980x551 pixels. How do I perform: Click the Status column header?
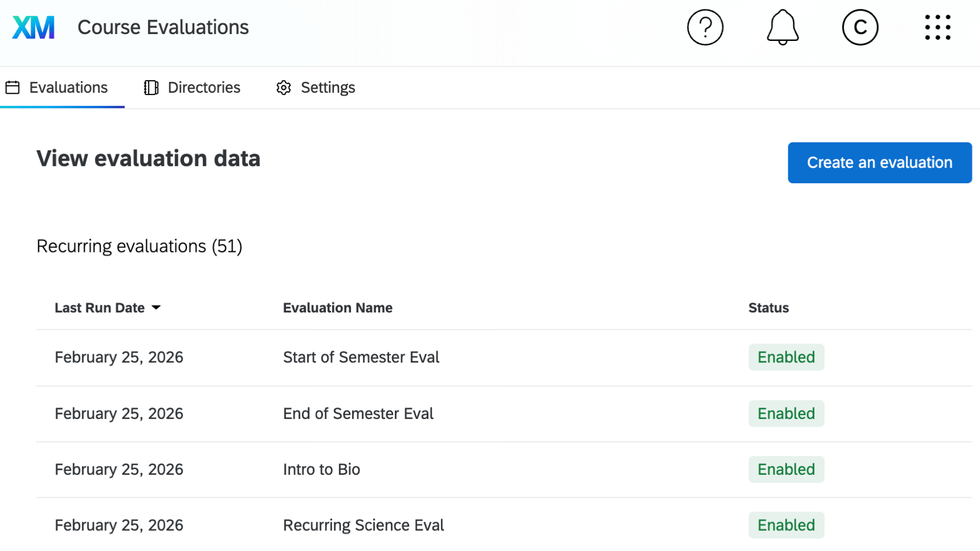click(768, 308)
